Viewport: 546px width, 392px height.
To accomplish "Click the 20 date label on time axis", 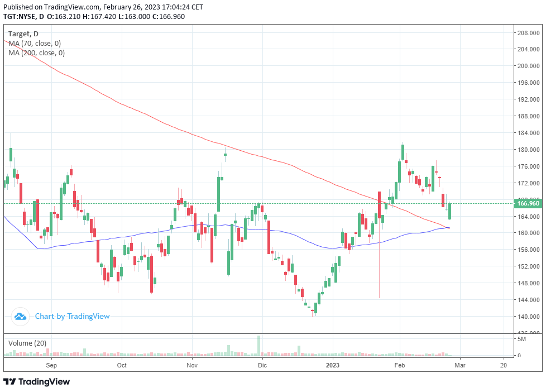I will coord(504,365).
